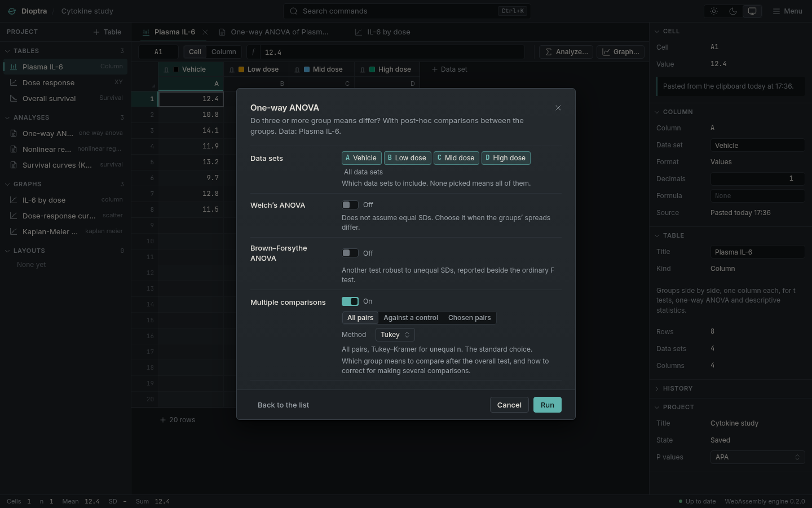Collapse the Tables section in the sidebar
This screenshot has width=812, height=508.
click(x=65, y=51)
